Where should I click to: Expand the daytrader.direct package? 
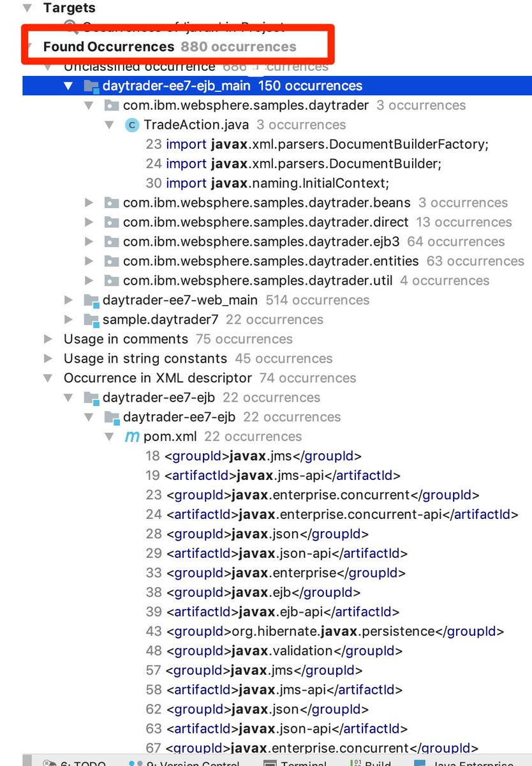[x=89, y=222]
